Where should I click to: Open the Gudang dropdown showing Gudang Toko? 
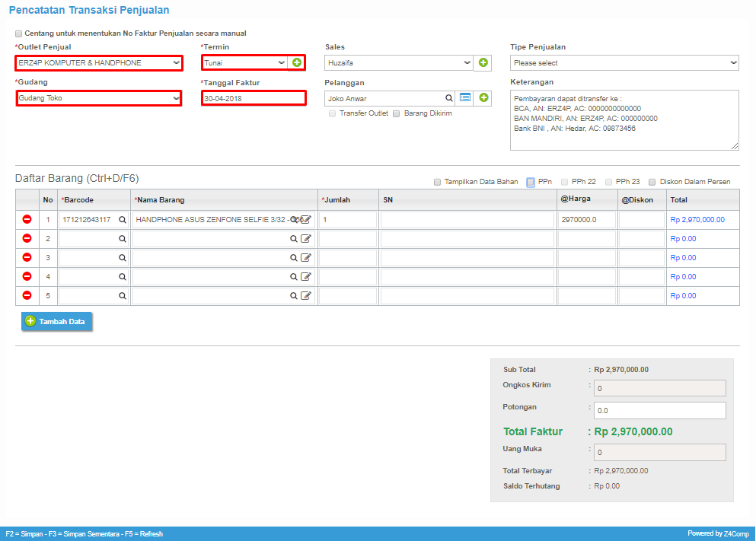point(99,98)
